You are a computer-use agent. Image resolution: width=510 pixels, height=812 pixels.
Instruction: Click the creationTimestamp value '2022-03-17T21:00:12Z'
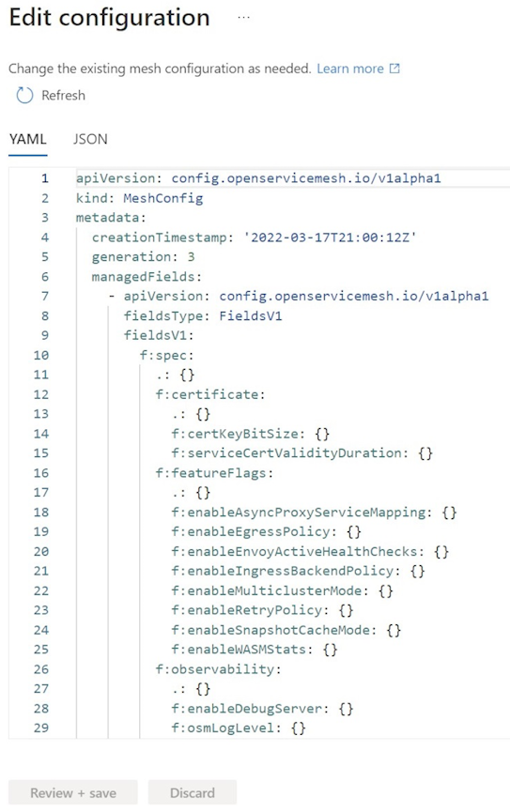click(330, 237)
